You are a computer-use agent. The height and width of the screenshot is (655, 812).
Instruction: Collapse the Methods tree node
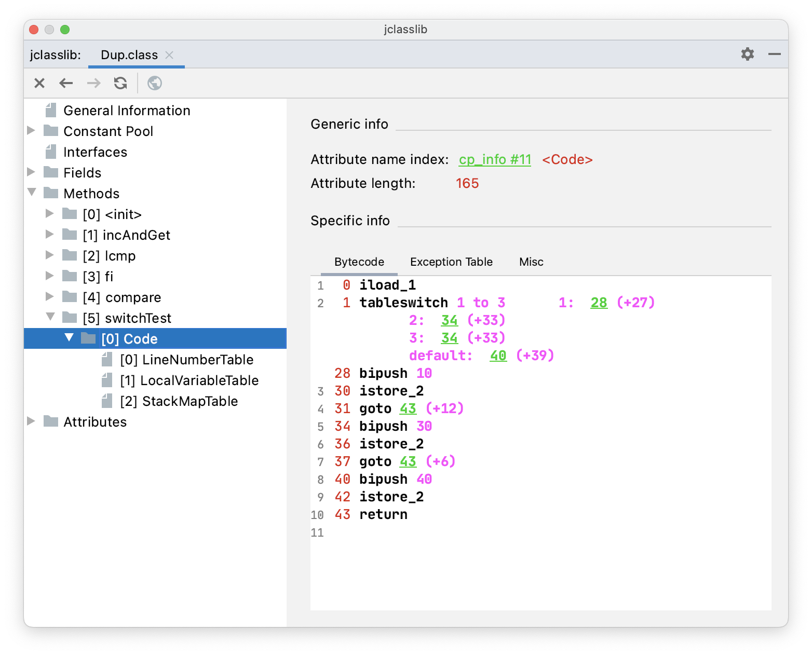click(x=32, y=193)
